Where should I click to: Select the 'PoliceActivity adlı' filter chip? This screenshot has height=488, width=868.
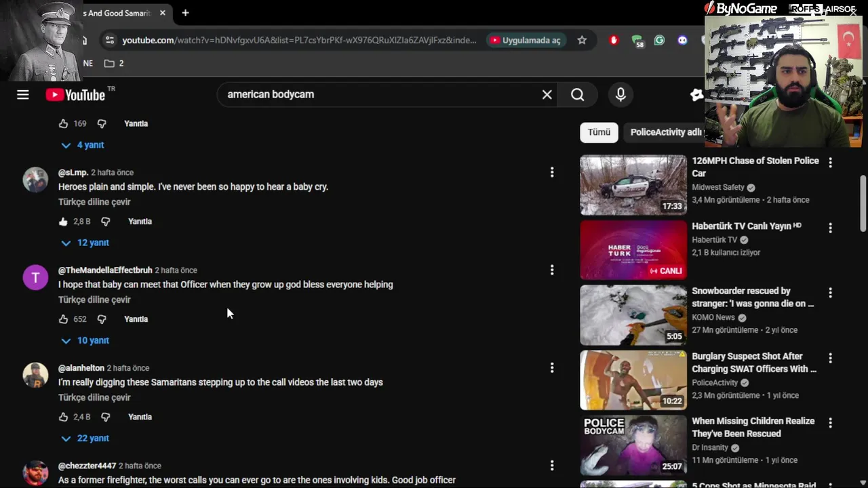point(665,132)
